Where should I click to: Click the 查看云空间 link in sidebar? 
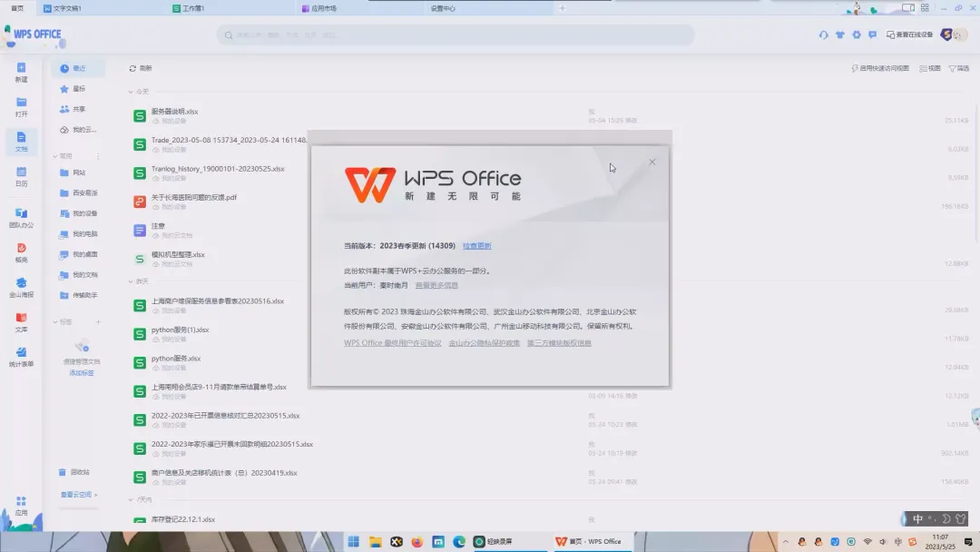79,495
